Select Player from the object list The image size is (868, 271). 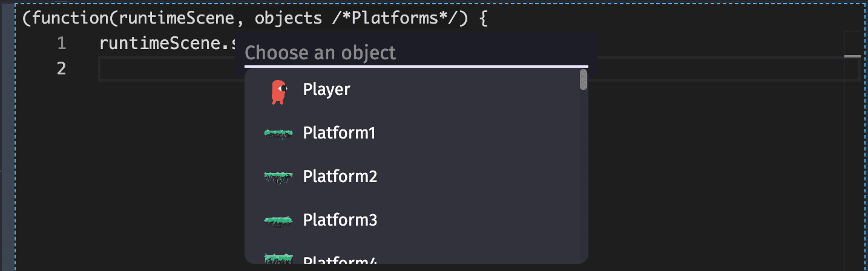(327, 90)
